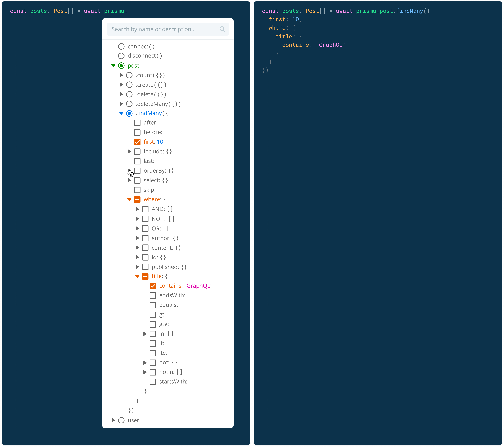Expand the .delete({}) node
Screen dimensions: 504x447
point(121,94)
